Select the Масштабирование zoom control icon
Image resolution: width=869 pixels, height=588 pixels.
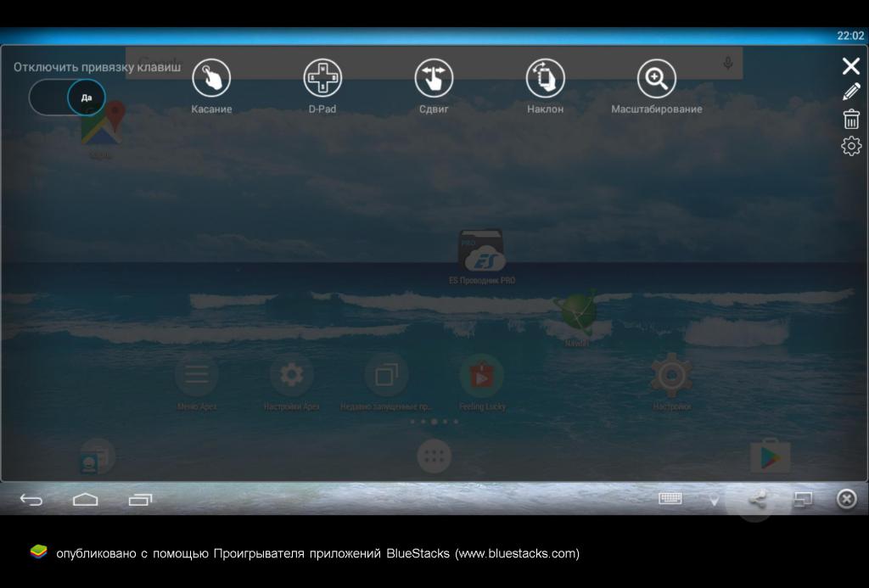tap(656, 77)
